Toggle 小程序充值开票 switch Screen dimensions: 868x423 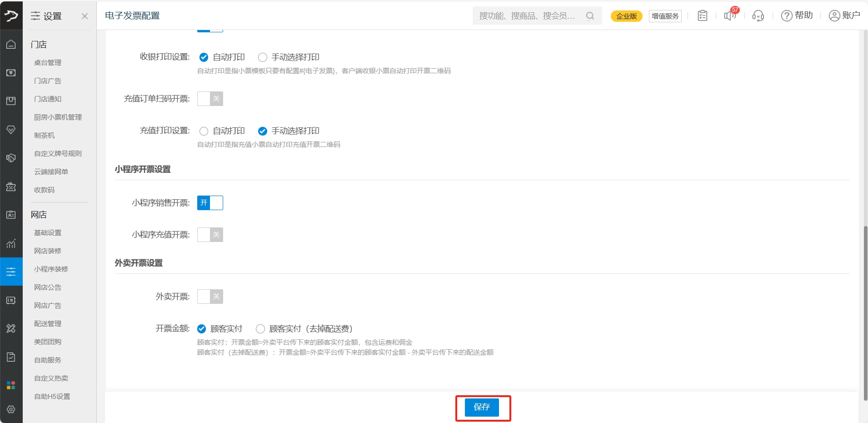click(x=210, y=235)
